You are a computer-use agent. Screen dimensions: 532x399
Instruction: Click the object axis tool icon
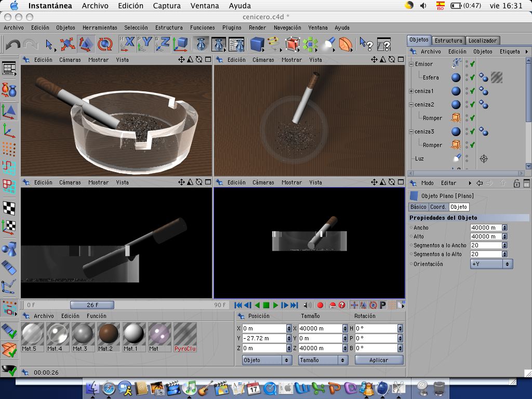(9, 131)
